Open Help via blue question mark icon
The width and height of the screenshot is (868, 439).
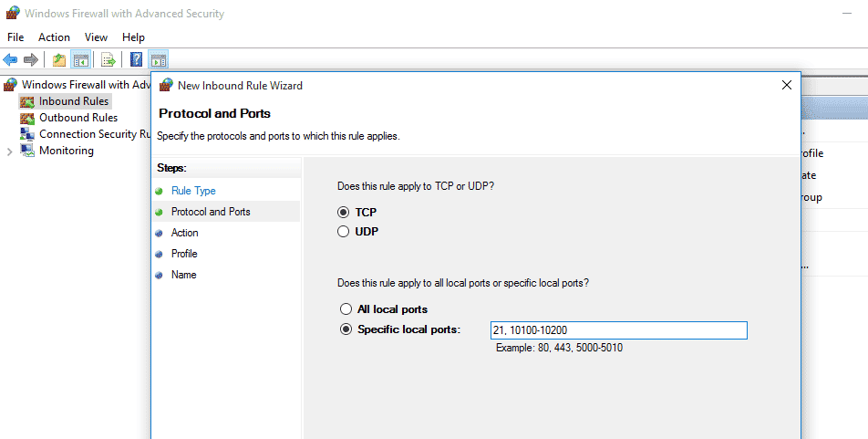tap(136, 59)
